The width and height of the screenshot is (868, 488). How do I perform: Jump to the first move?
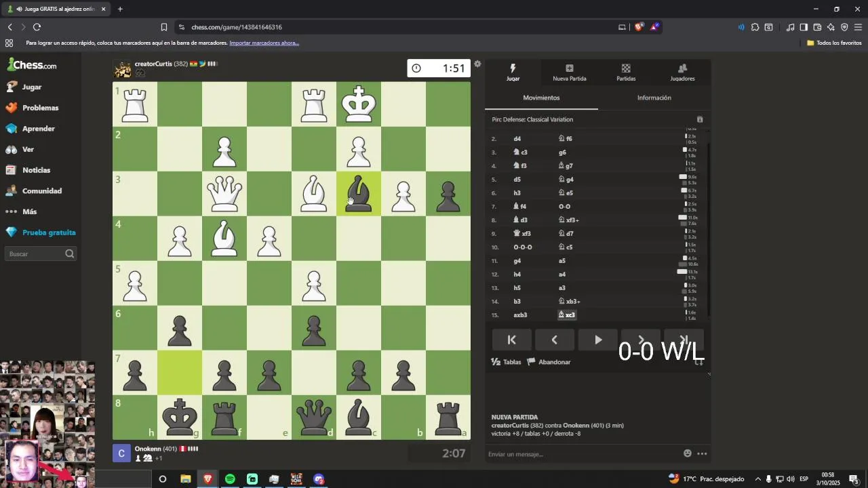pyautogui.click(x=512, y=340)
